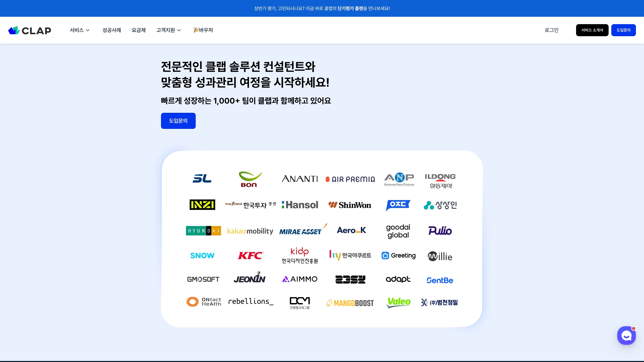Open the 성공사례 page

pos(112,30)
